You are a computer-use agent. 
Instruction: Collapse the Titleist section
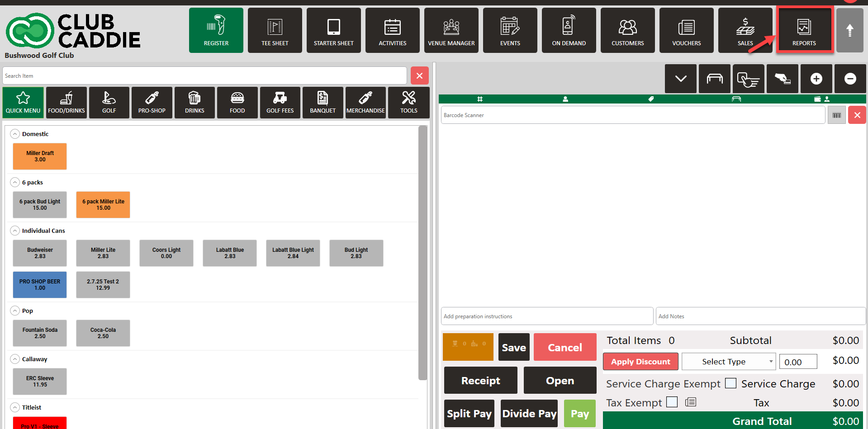pyautogui.click(x=15, y=407)
